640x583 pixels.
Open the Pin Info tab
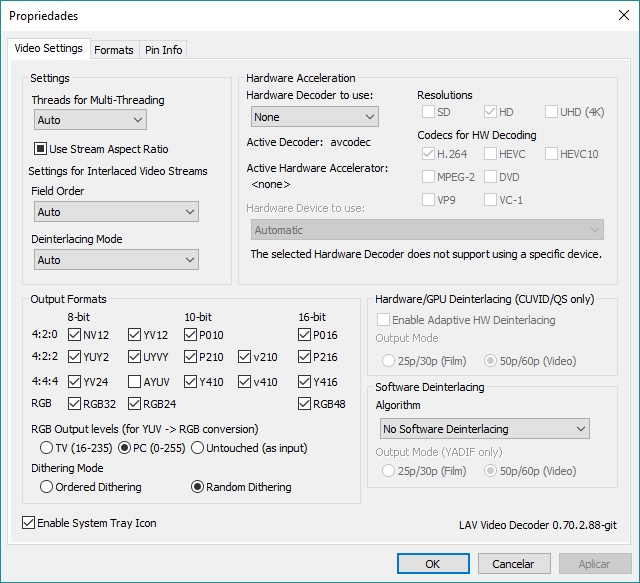pyautogui.click(x=163, y=50)
